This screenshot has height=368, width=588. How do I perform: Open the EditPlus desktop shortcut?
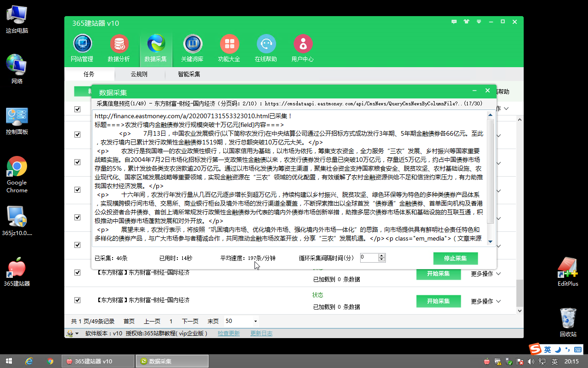tap(568, 271)
